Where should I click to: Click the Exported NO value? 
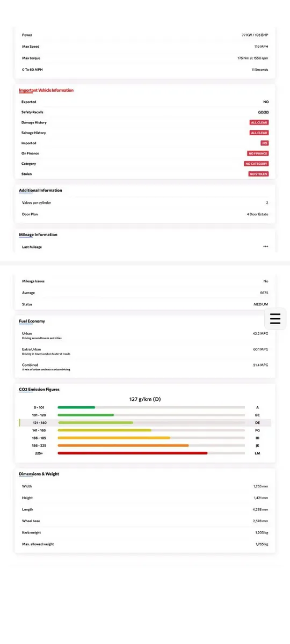[x=266, y=102]
